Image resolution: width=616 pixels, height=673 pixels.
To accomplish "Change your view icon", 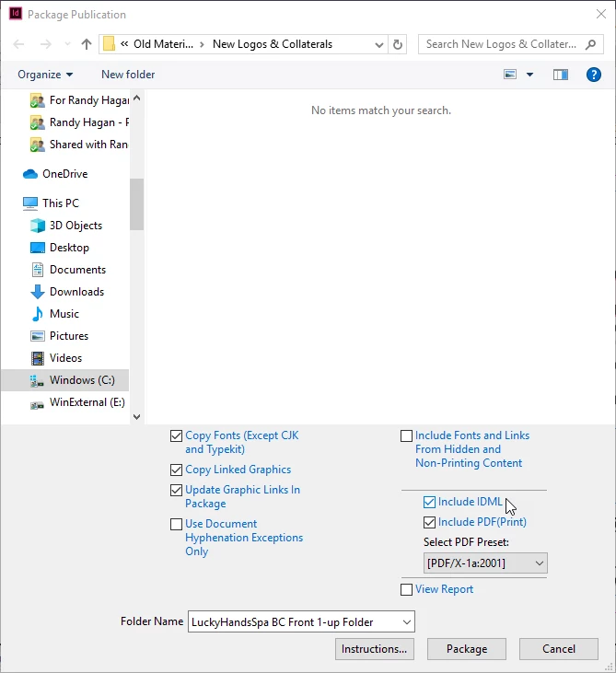I will (x=509, y=75).
